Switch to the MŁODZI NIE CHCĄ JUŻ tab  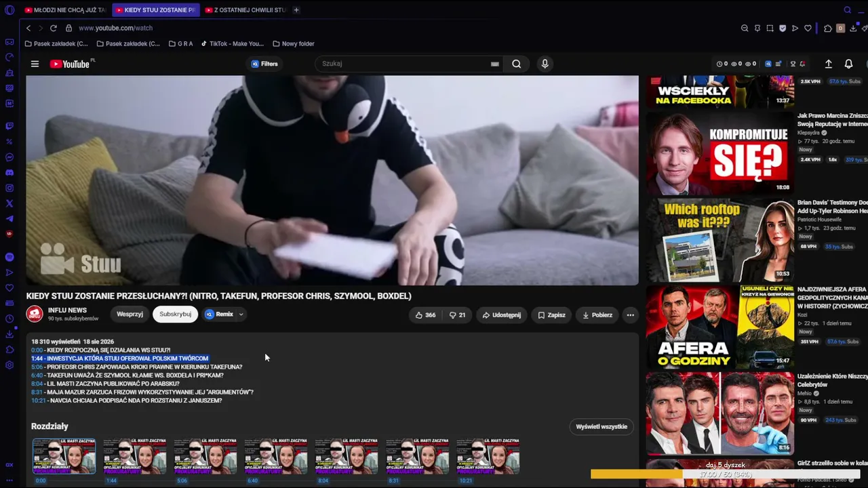point(65,10)
